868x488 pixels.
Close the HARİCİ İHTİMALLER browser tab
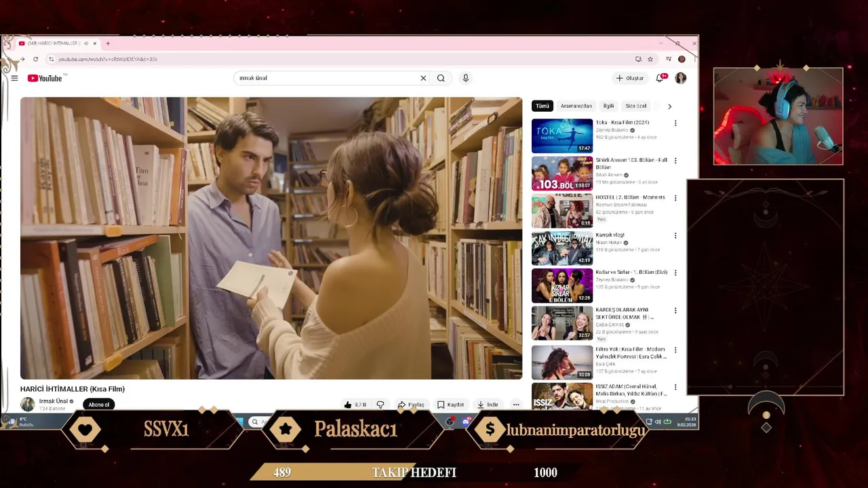(95, 43)
